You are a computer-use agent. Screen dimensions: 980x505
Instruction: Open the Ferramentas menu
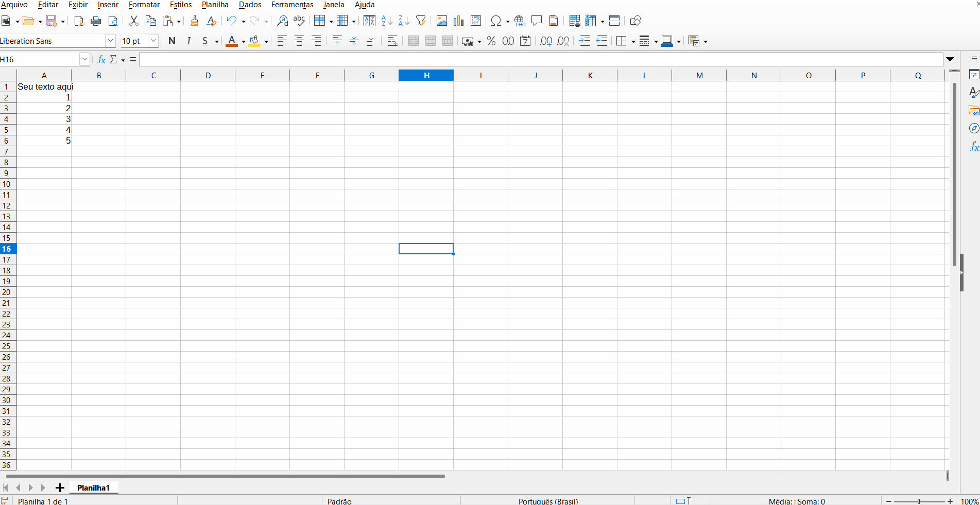(292, 5)
